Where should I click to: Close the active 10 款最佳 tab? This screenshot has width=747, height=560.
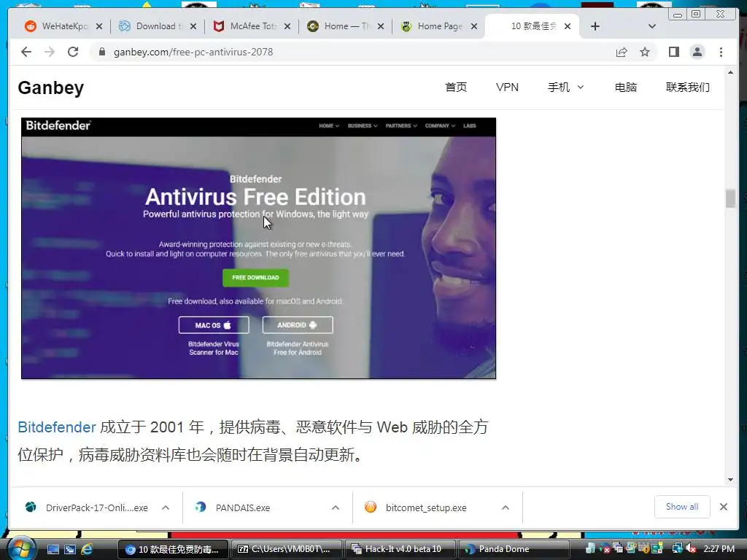click(x=568, y=27)
